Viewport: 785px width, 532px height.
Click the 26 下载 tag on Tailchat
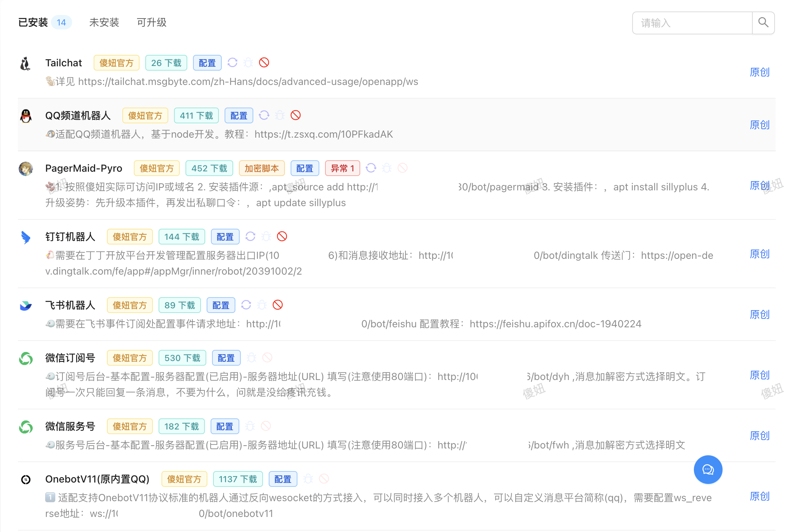click(x=166, y=63)
